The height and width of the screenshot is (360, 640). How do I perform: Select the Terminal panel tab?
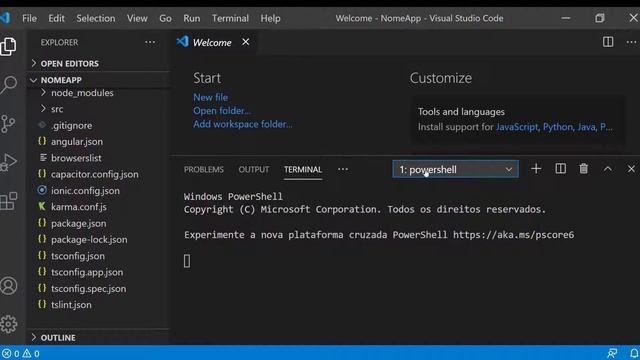click(x=303, y=169)
